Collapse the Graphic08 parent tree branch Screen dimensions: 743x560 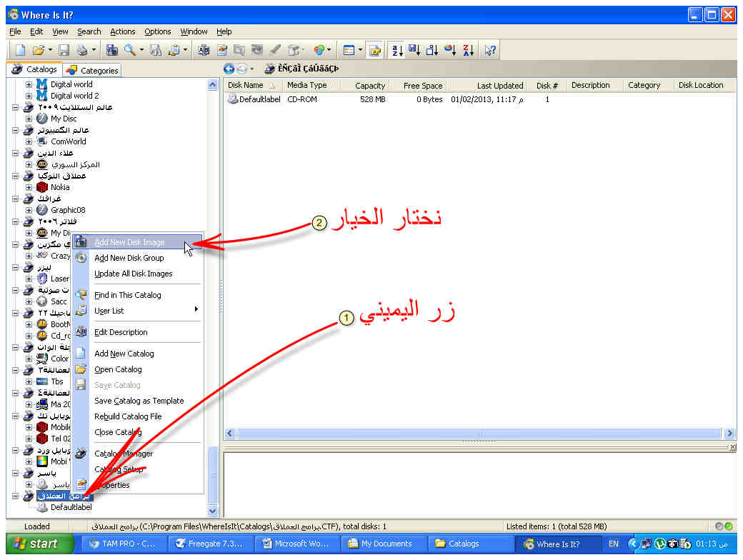point(17,198)
